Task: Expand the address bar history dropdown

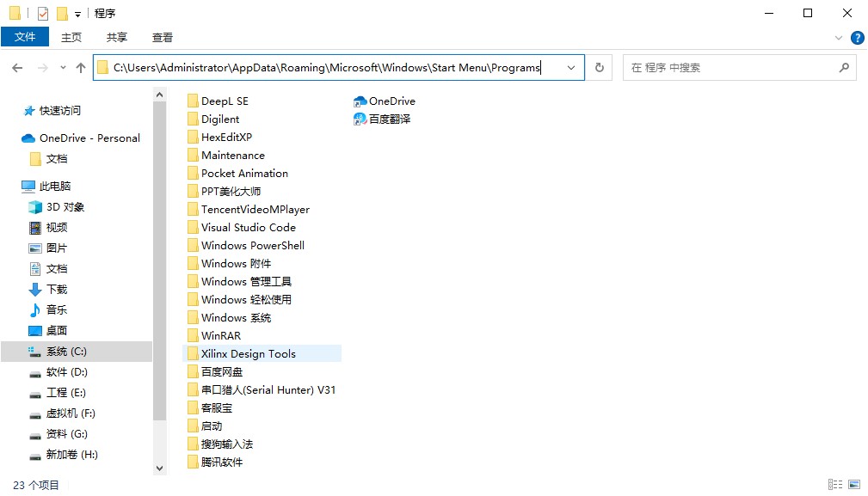Action: [571, 68]
